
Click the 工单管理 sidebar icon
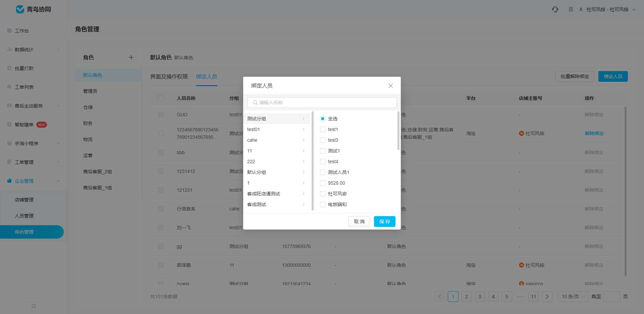click(9, 162)
